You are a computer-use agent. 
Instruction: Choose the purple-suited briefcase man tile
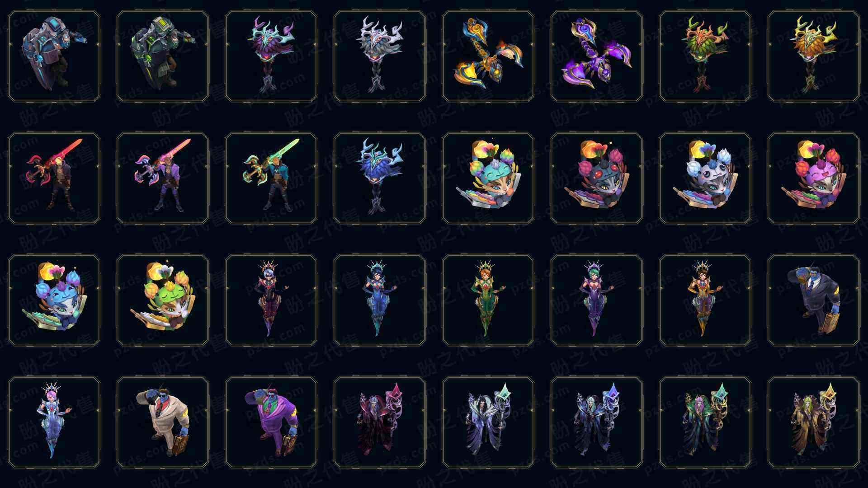pyautogui.click(x=271, y=422)
